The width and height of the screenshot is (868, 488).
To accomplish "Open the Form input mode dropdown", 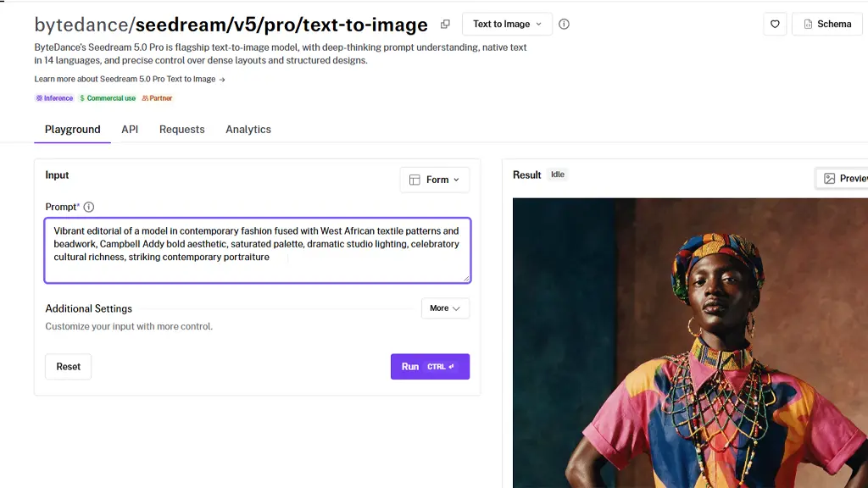I will pyautogui.click(x=435, y=180).
